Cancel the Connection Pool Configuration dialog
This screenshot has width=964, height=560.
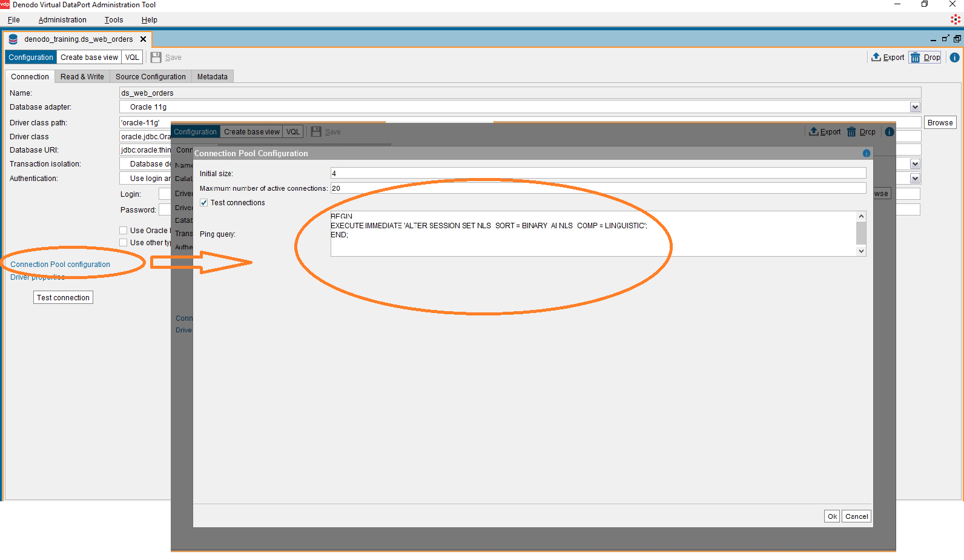(857, 516)
